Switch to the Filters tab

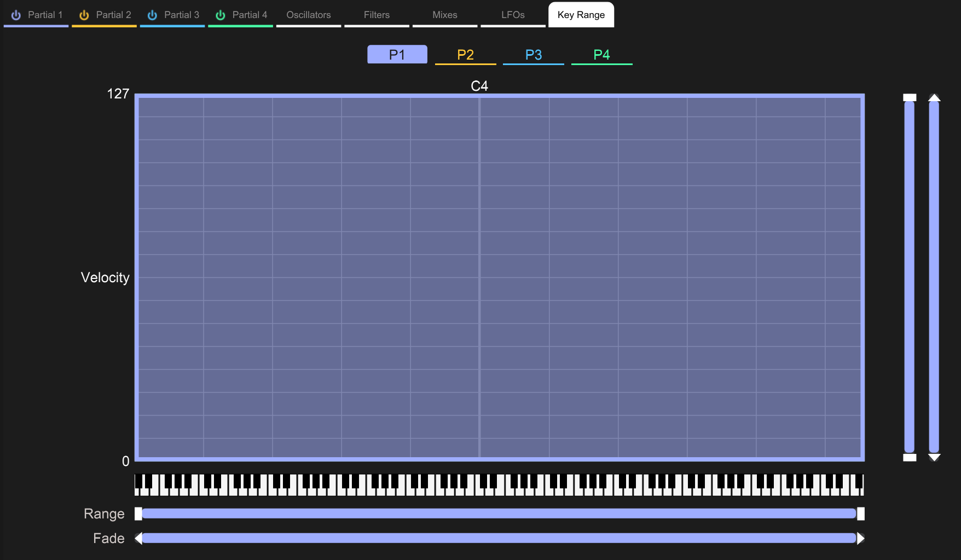click(x=377, y=15)
